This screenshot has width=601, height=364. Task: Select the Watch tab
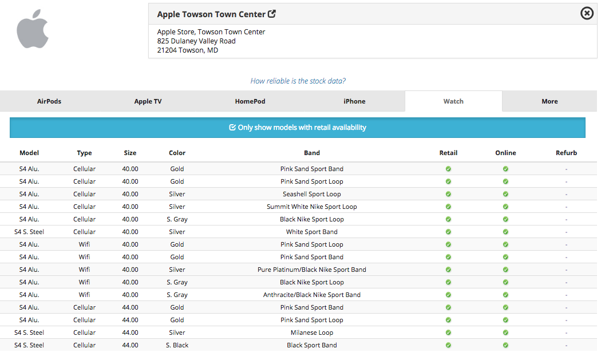point(453,101)
